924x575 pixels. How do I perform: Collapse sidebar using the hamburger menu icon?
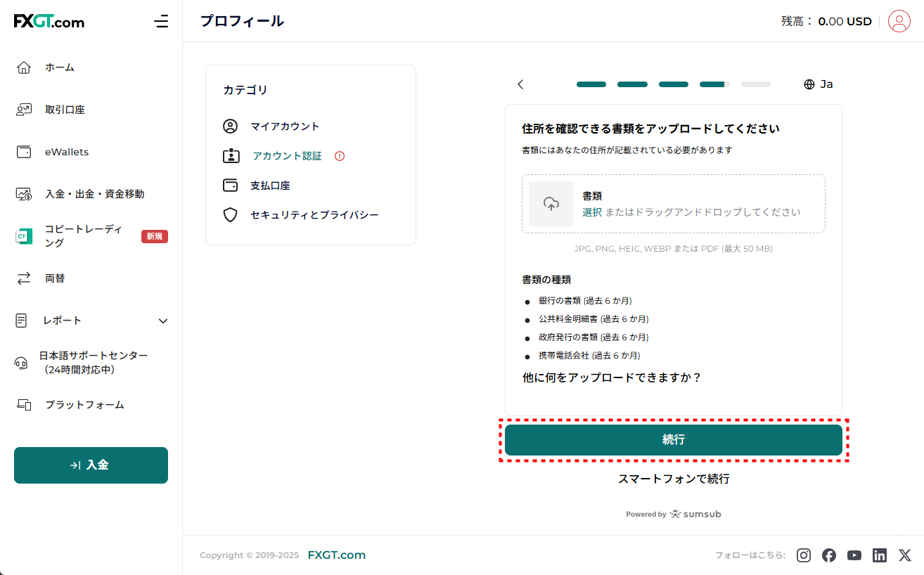[x=161, y=21]
